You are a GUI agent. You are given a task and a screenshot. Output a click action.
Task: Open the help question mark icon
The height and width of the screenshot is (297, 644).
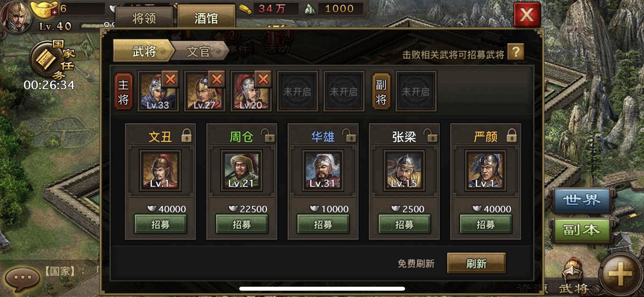click(516, 52)
